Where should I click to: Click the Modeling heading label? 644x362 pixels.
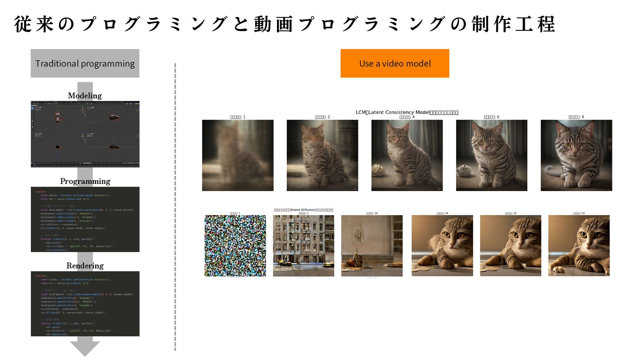pos(85,96)
